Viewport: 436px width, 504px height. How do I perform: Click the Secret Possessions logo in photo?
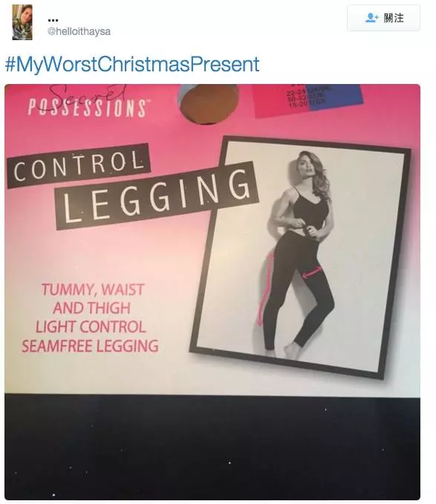pyautogui.click(x=88, y=102)
